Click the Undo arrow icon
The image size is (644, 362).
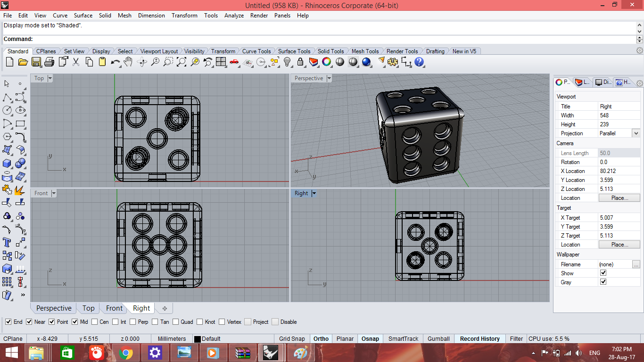[x=115, y=62]
